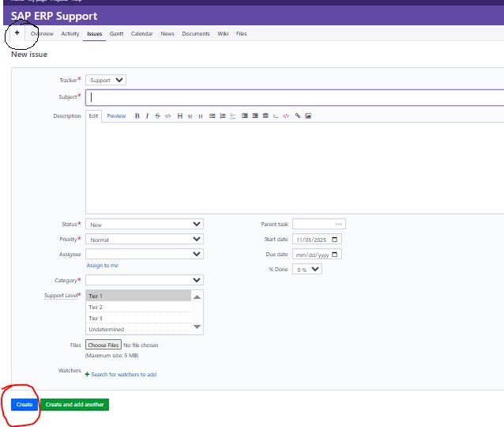Switch to Preview in description editor
The height and width of the screenshot is (427, 504).
116,116
